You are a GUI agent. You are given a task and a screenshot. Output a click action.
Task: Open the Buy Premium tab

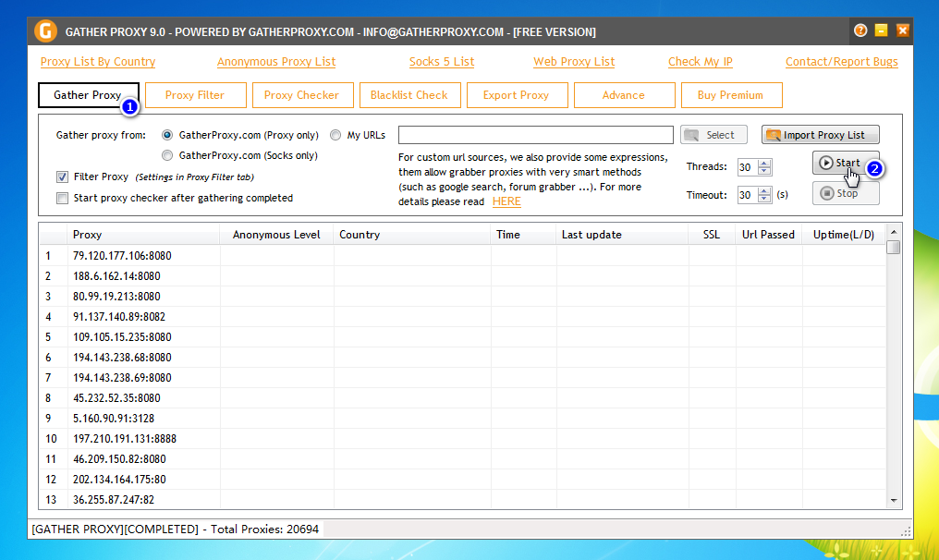tap(731, 95)
